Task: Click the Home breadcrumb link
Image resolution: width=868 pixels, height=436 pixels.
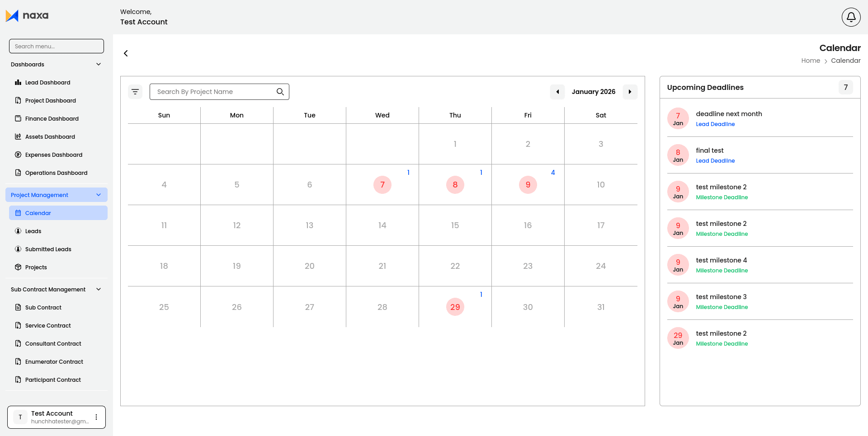Action: (810, 61)
